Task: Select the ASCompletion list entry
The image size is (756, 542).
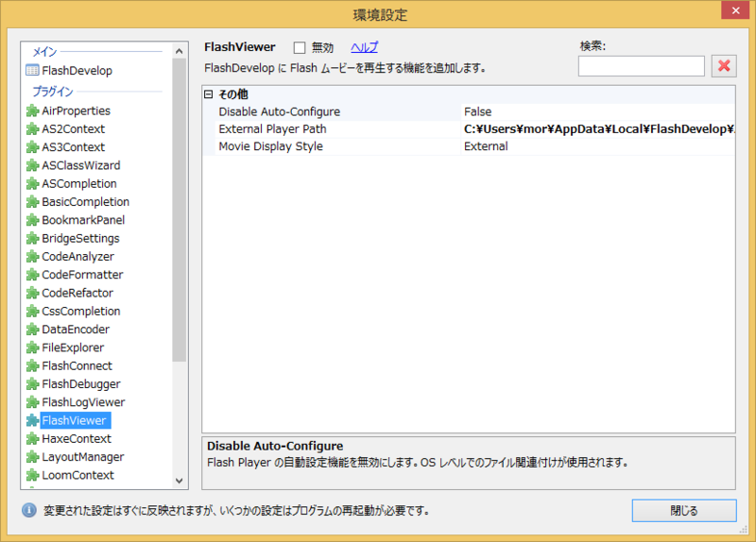Action: click(79, 183)
